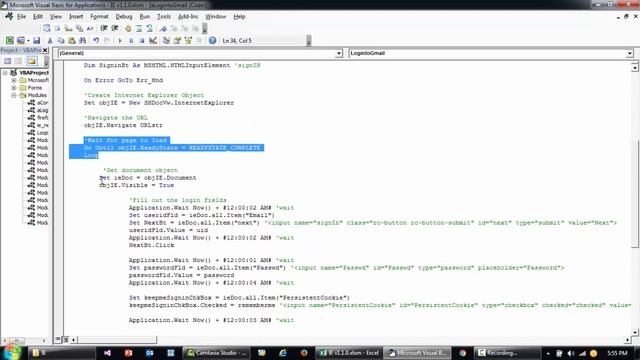Open the Properties Window toolbar icon
The height and width of the screenshot is (360, 640).
click(x=177, y=40)
